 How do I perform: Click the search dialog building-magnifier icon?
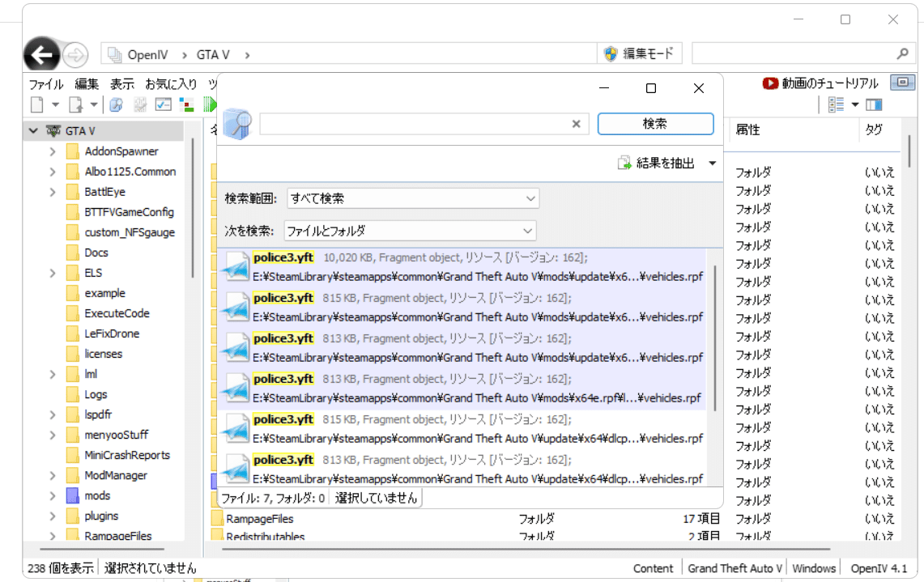(237, 124)
